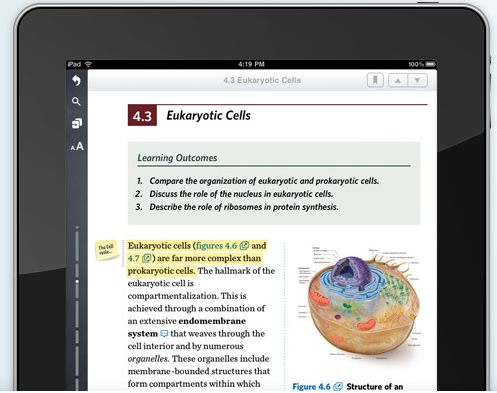Check the battery indicator in status bar

click(430, 64)
